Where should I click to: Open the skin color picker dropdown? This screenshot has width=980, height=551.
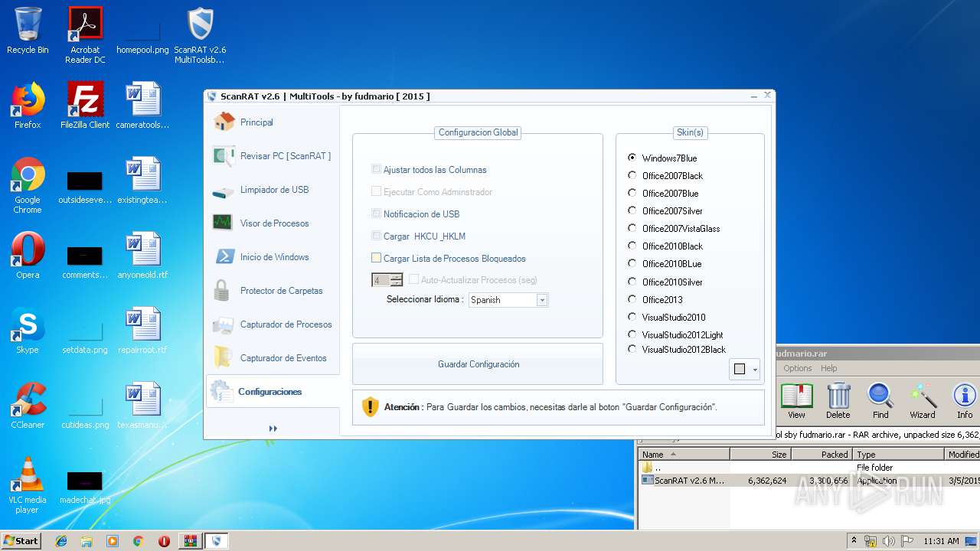click(x=744, y=369)
